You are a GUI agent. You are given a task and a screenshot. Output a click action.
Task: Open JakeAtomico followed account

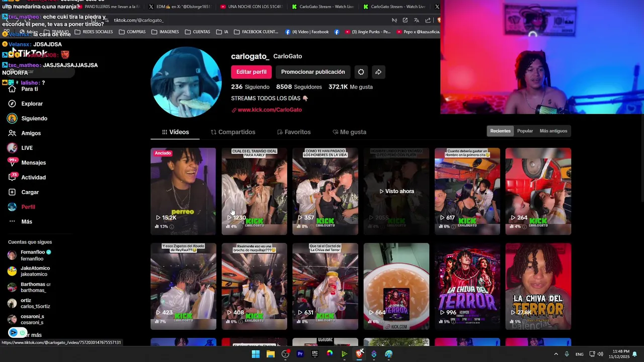point(29,271)
